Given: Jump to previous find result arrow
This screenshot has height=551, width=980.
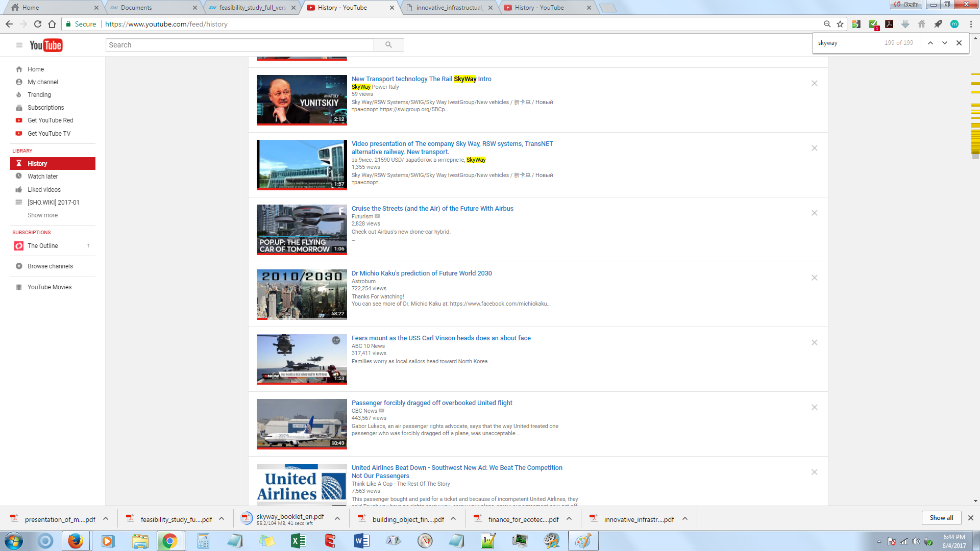Looking at the screenshot, I should [x=930, y=43].
